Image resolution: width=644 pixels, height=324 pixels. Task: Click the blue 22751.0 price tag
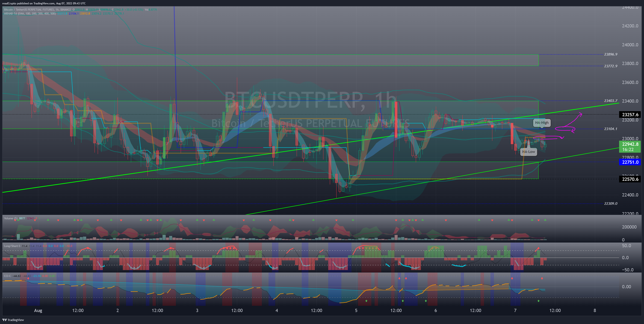tap(630, 162)
